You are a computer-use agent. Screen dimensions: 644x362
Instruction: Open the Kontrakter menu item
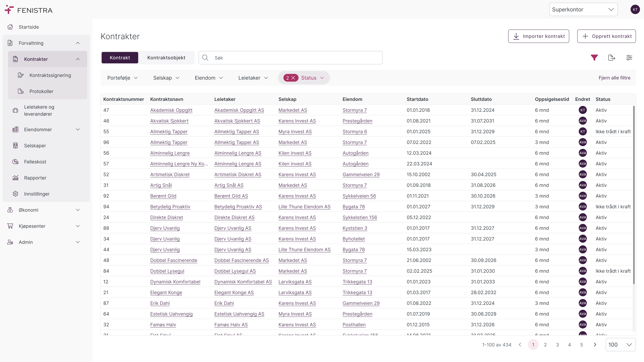(x=47, y=59)
